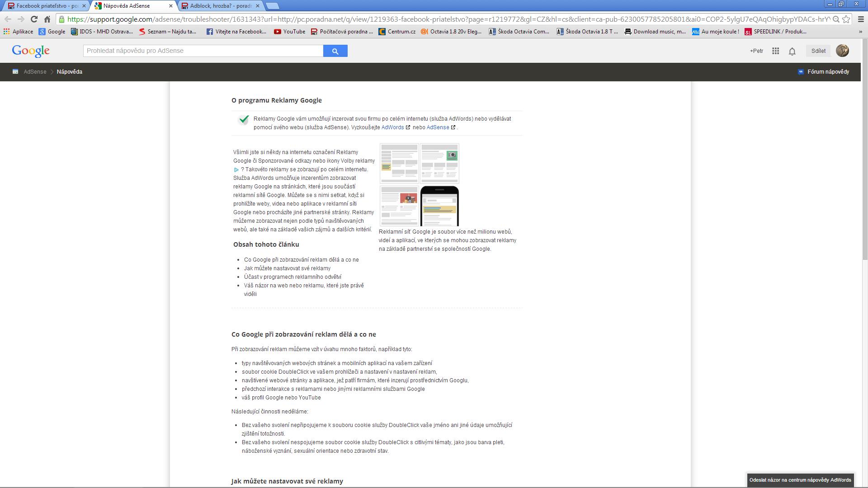Open the notifications bell

(x=792, y=52)
